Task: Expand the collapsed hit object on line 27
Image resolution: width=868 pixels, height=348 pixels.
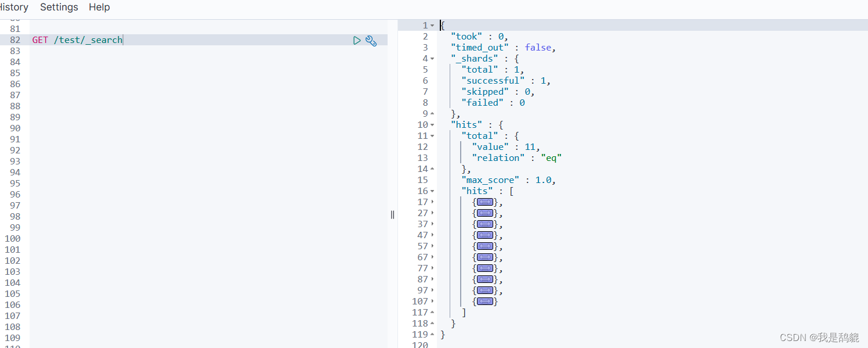Action: click(484, 213)
